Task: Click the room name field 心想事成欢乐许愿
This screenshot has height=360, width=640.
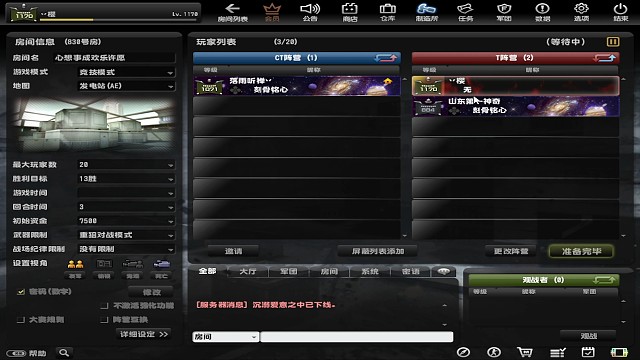Action: tap(114, 58)
